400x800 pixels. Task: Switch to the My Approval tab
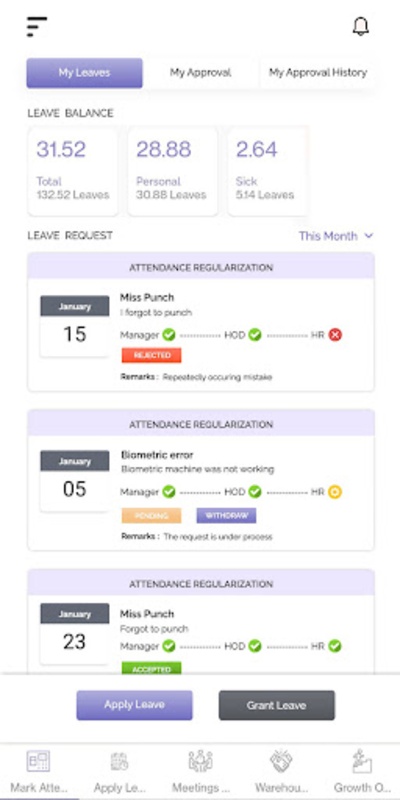201,72
